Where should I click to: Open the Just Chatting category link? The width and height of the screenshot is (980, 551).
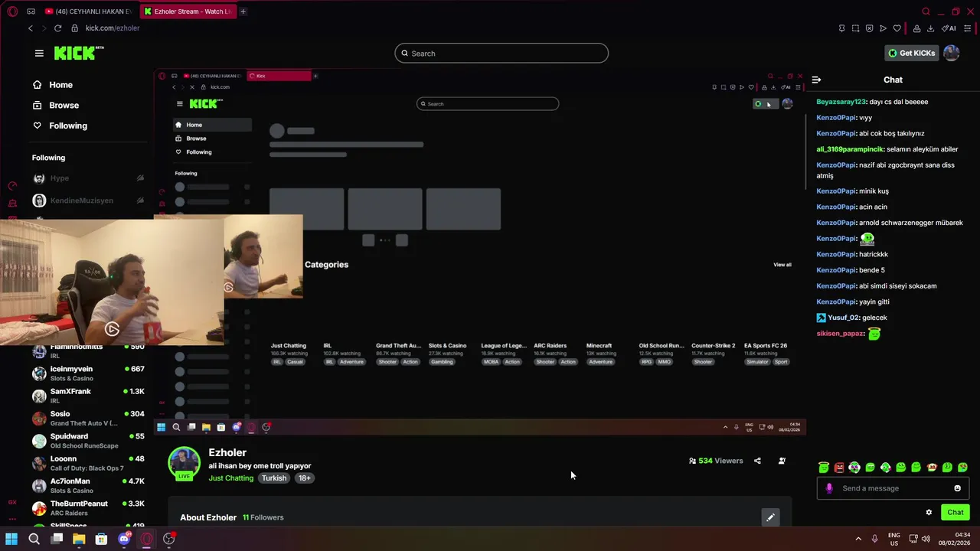tap(230, 478)
